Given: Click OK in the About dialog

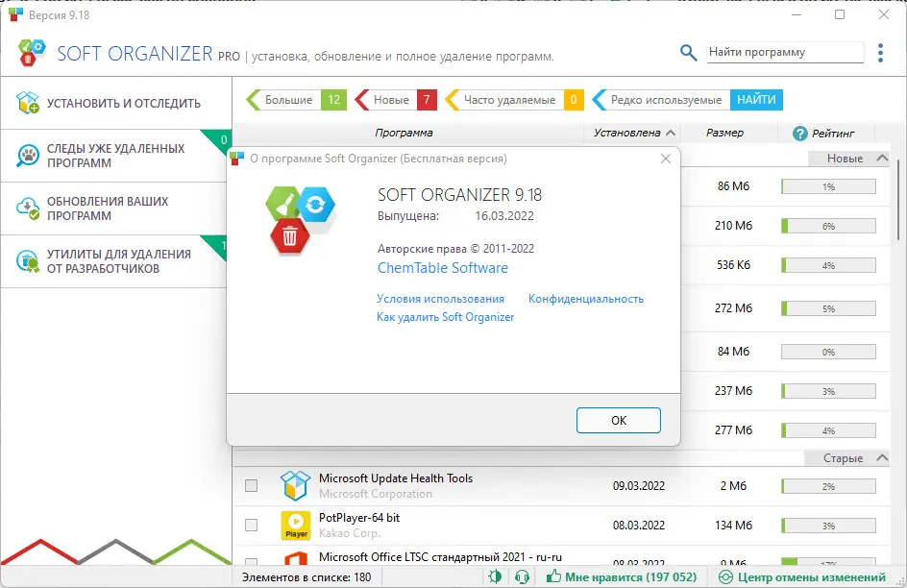Looking at the screenshot, I should tap(619, 420).
